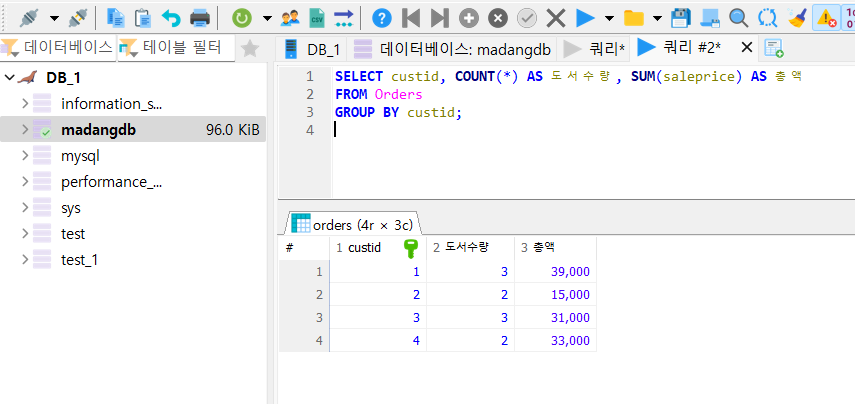The image size is (855, 404).
Task: Run the query with the blue play button
Action: 585,19
